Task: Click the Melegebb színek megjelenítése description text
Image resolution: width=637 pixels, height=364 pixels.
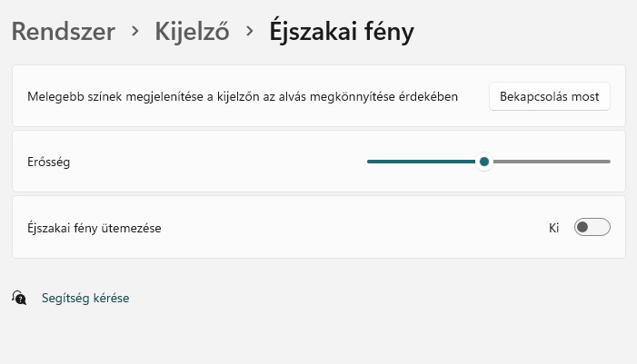Action: click(243, 96)
